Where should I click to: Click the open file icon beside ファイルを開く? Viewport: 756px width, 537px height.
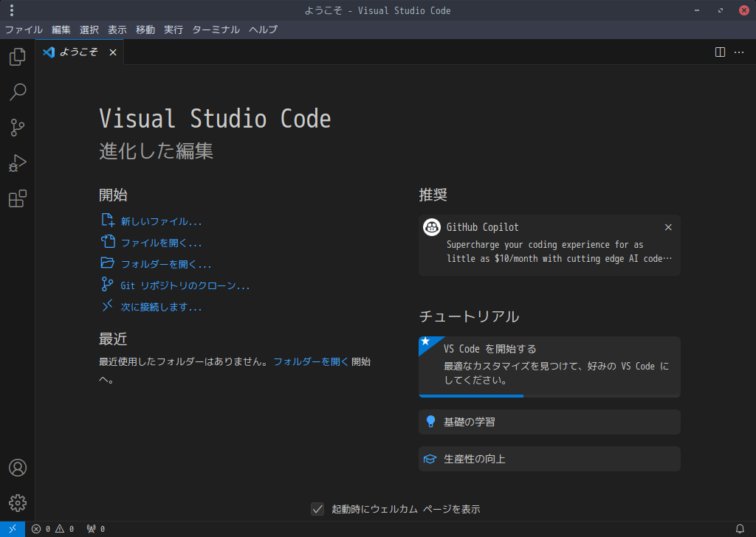[x=108, y=242]
